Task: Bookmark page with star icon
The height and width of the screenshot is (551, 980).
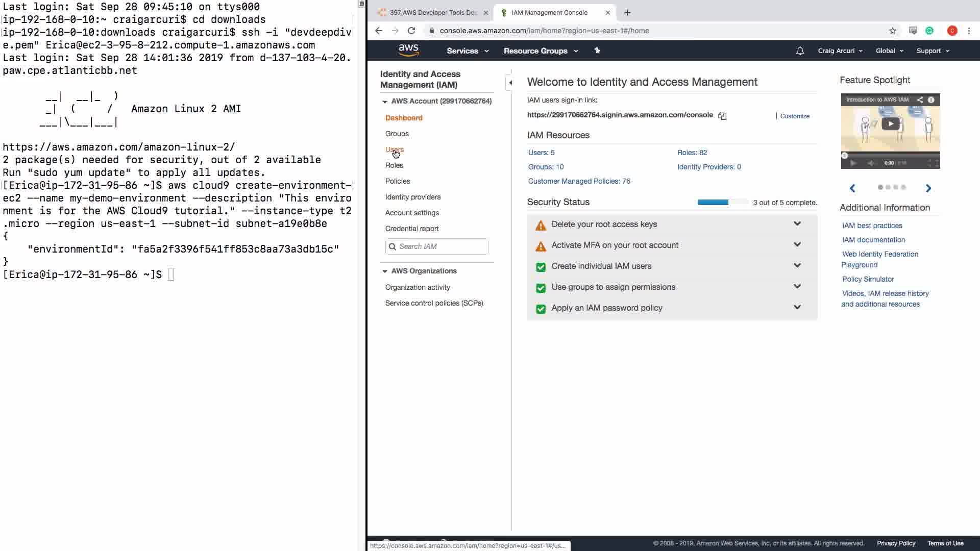Action: 892,31
